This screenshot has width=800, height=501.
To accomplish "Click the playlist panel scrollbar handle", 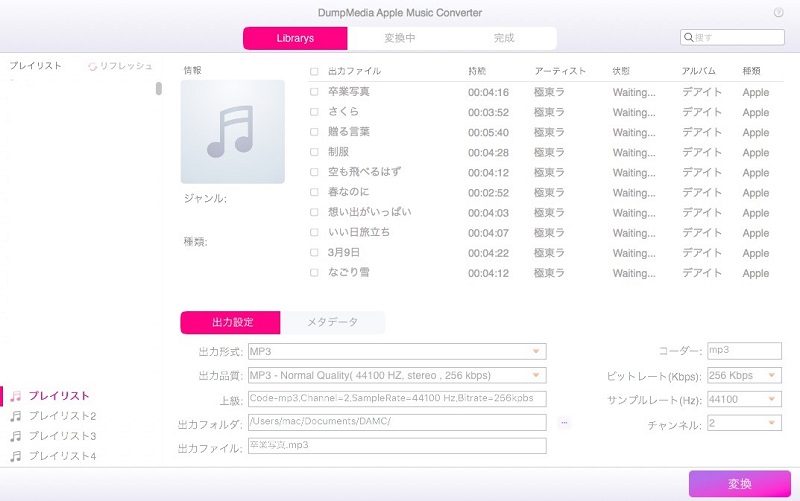I will (x=159, y=88).
